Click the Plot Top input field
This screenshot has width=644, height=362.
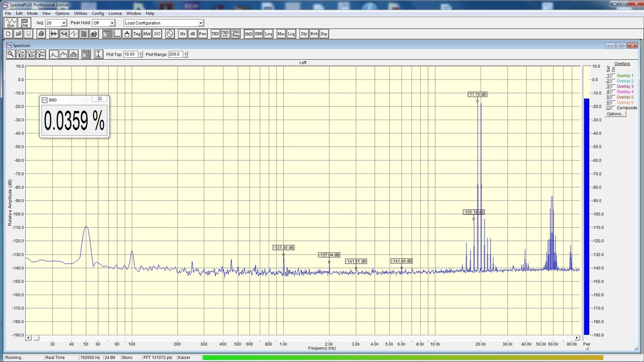tap(130, 54)
